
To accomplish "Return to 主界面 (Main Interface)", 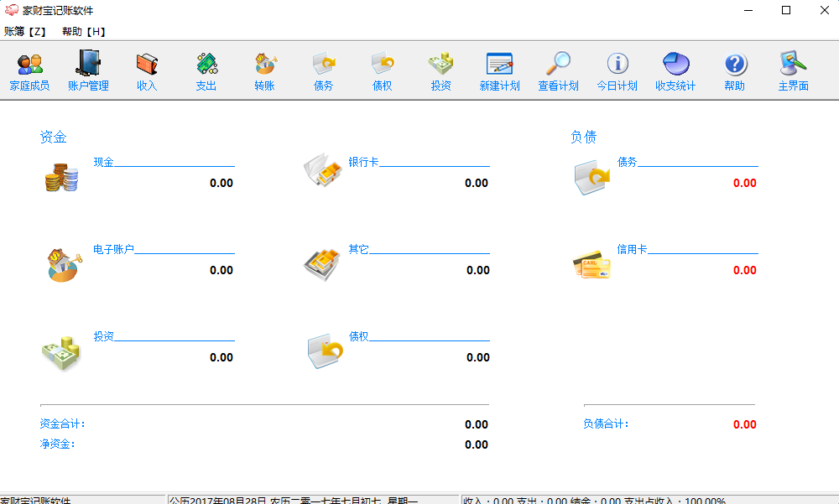I will (x=793, y=71).
